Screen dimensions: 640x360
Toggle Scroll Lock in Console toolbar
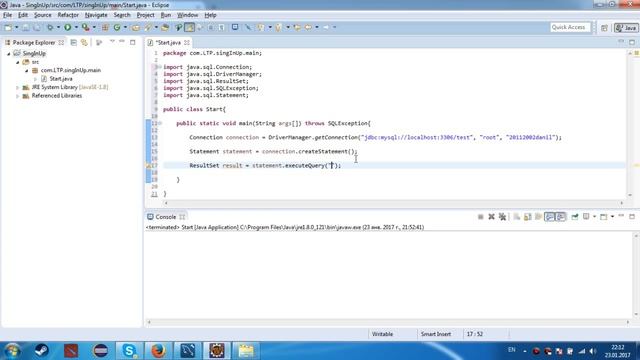[x=527, y=217]
